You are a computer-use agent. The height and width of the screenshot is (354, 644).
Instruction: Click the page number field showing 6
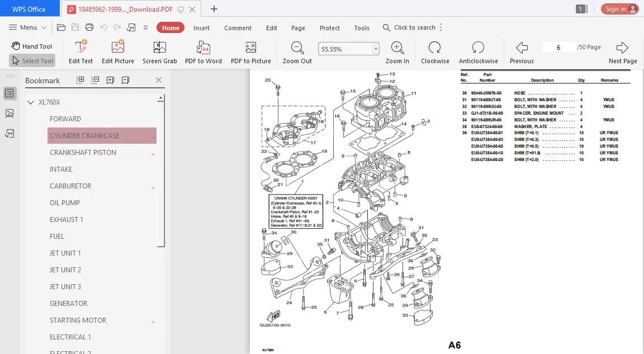click(x=558, y=47)
